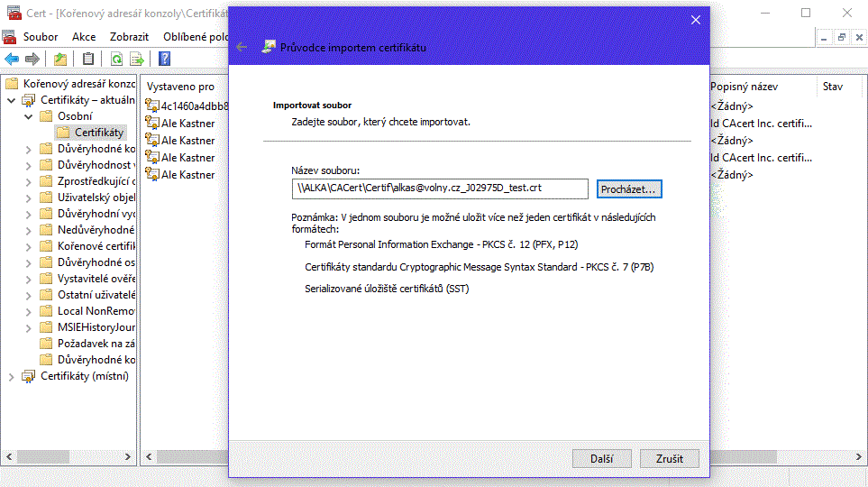Screen dimensions: 868x487
Task: Open the Akce menu
Action: (x=84, y=37)
